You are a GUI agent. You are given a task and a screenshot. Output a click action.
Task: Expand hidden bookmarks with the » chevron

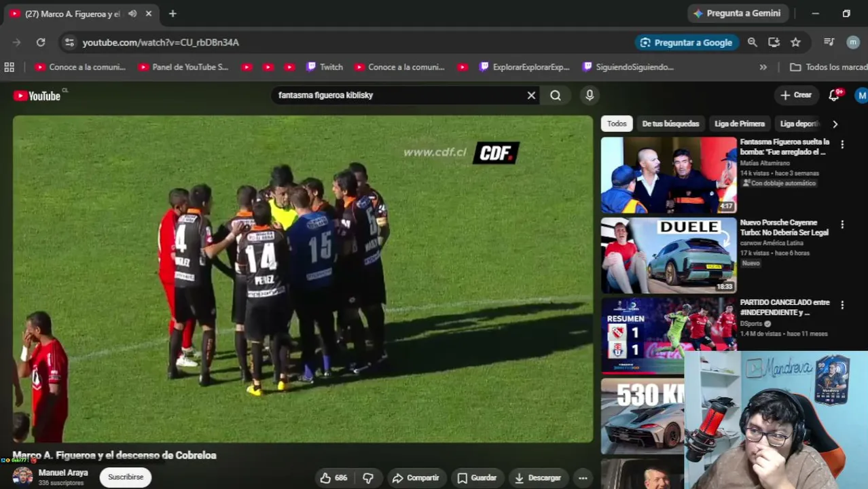point(763,67)
